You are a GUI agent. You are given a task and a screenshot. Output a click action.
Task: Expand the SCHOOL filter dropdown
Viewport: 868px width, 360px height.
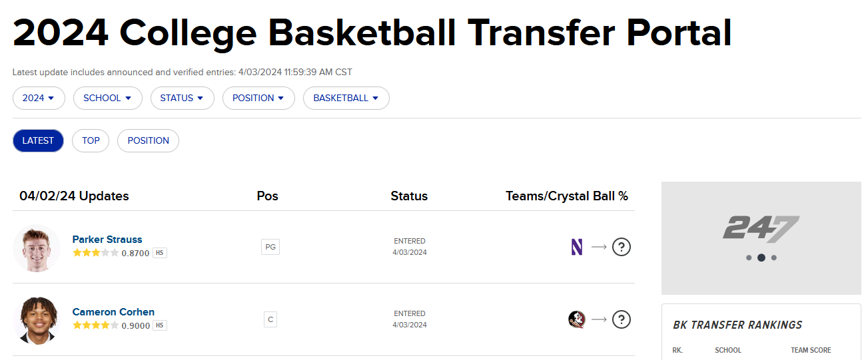(108, 98)
